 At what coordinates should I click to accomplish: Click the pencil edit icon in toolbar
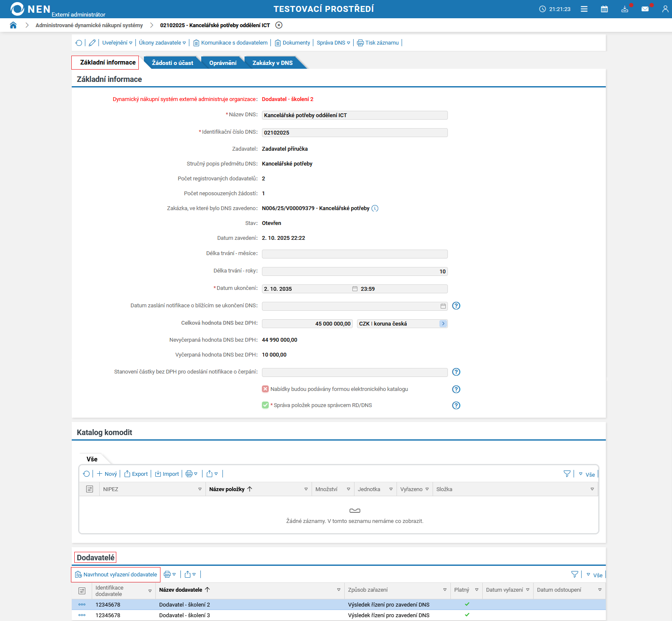pos(92,43)
